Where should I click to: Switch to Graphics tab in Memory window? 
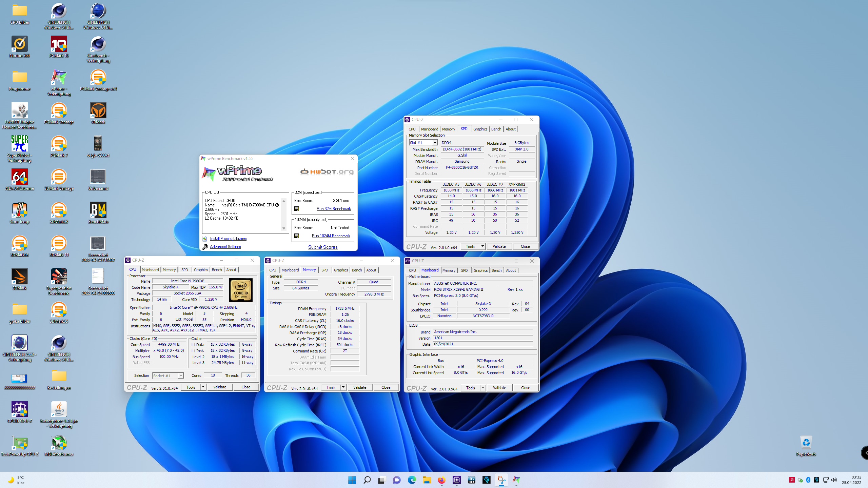pyautogui.click(x=341, y=270)
